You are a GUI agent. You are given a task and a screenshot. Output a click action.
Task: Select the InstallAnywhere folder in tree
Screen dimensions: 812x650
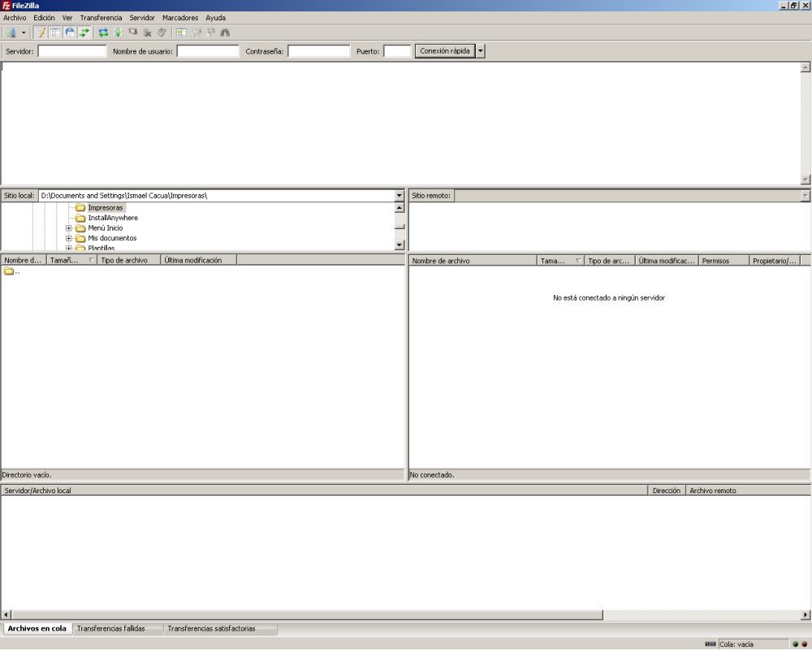tap(113, 218)
